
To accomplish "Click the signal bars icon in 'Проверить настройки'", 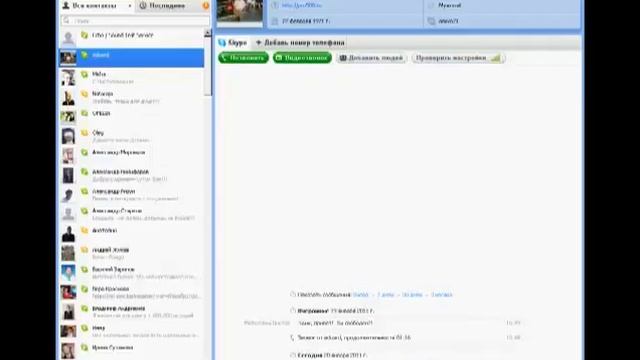I will tap(496, 58).
